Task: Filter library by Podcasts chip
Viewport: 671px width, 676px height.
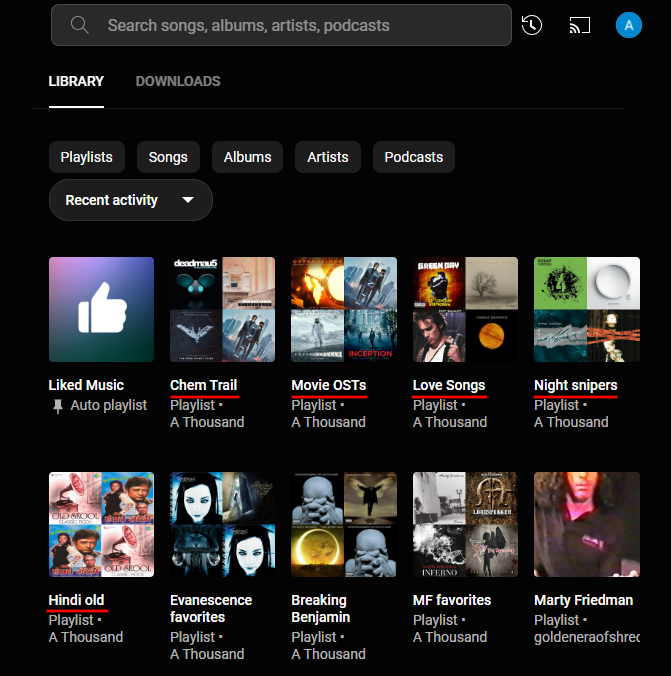Action: (413, 157)
